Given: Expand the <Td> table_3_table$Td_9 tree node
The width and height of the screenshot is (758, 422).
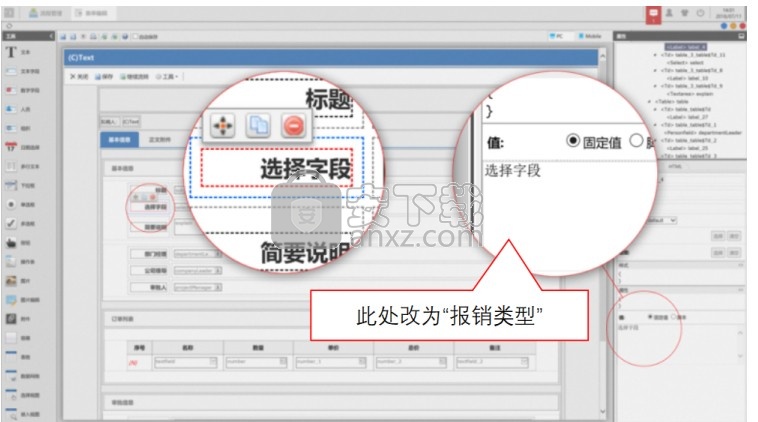Looking at the screenshot, I should click(655, 86).
